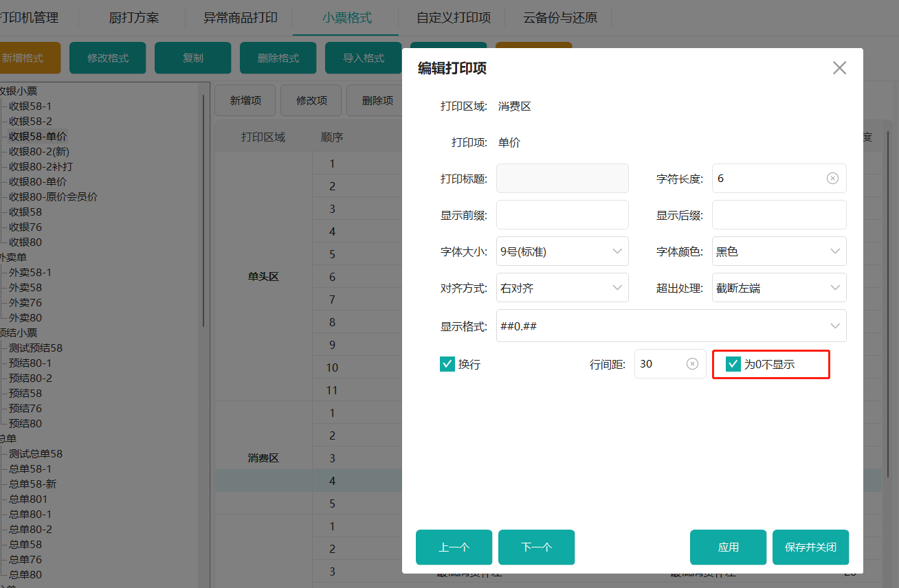This screenshot has height=588, width=899.
Task: Switch to the 异常商品打印 tab
Action: 241,18
